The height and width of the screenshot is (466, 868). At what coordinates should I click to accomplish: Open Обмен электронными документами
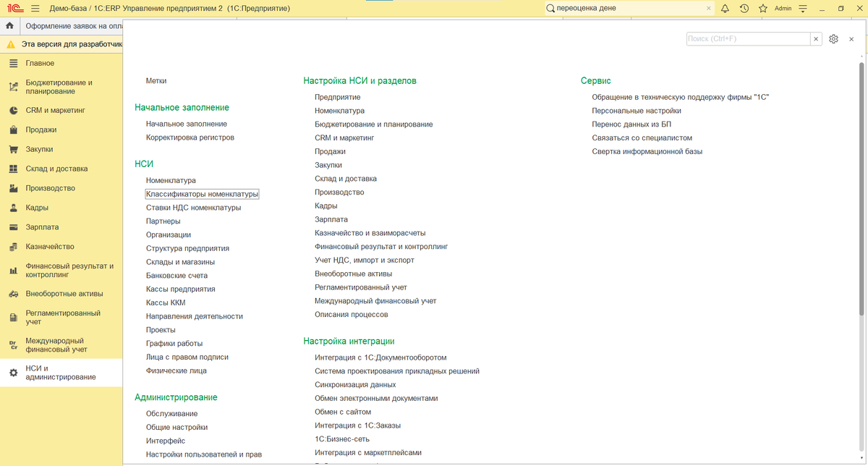coord(376,399)
